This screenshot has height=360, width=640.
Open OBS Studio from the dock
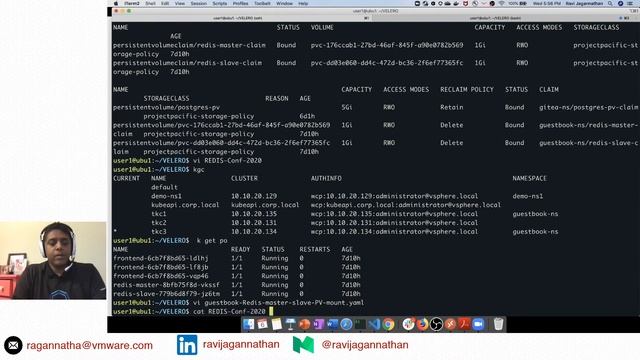(x=436, y=324)
